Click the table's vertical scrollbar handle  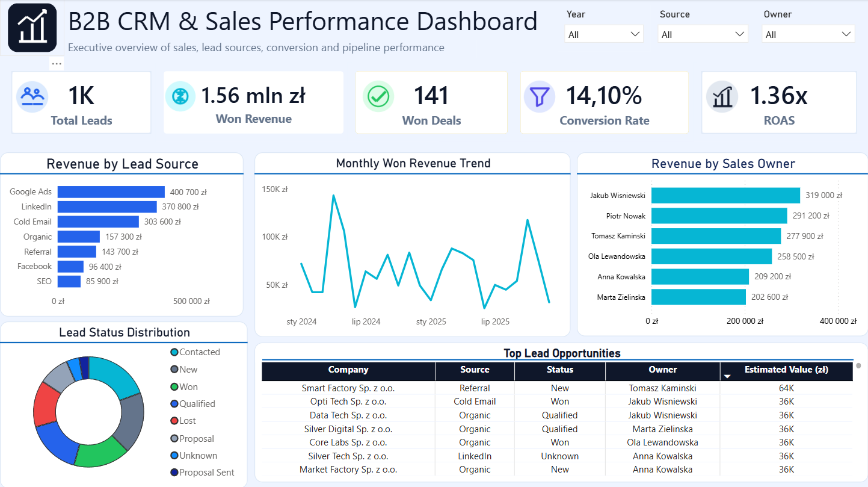[x=858, y=365]
